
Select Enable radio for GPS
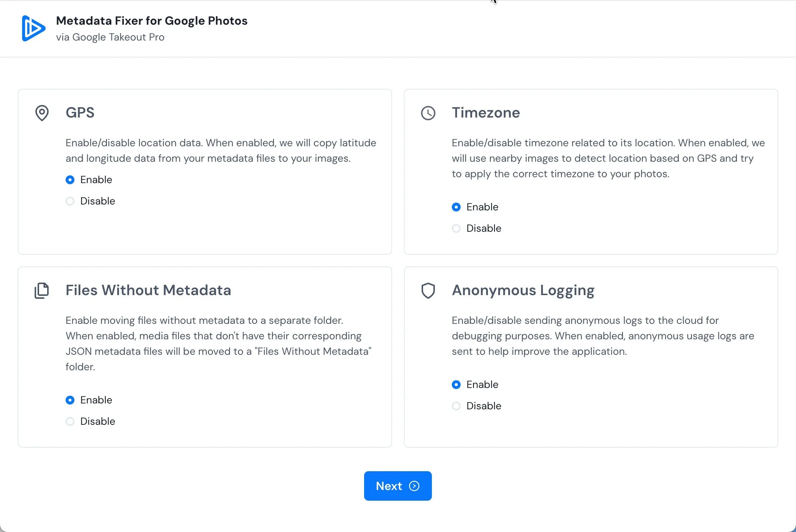point(70,180)
